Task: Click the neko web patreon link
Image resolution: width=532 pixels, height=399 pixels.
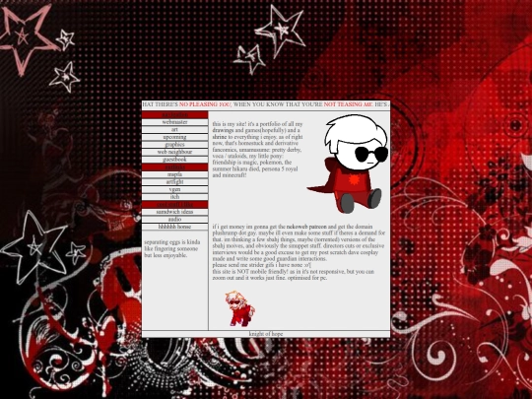Action: tap(306, 227)
